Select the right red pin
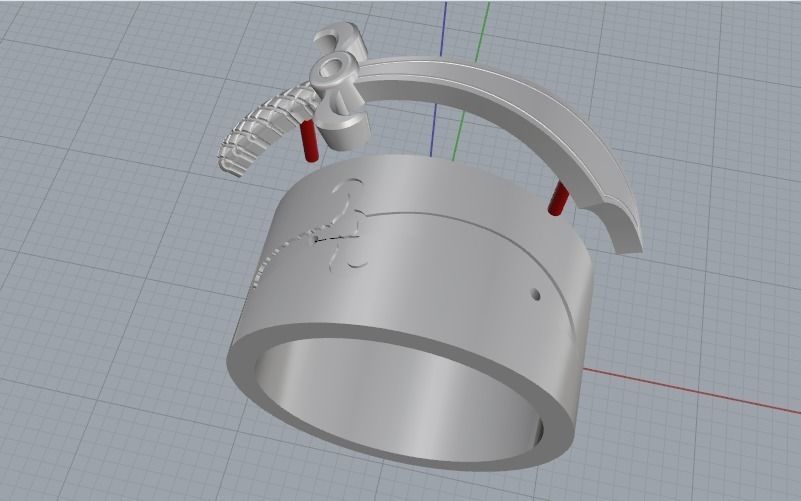 557,199
